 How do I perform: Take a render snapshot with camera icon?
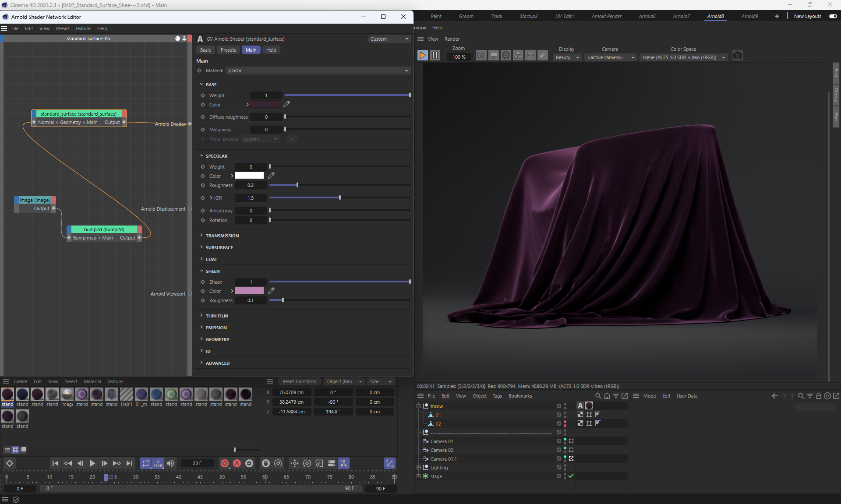pyautogui.click(x=737, y=56)
